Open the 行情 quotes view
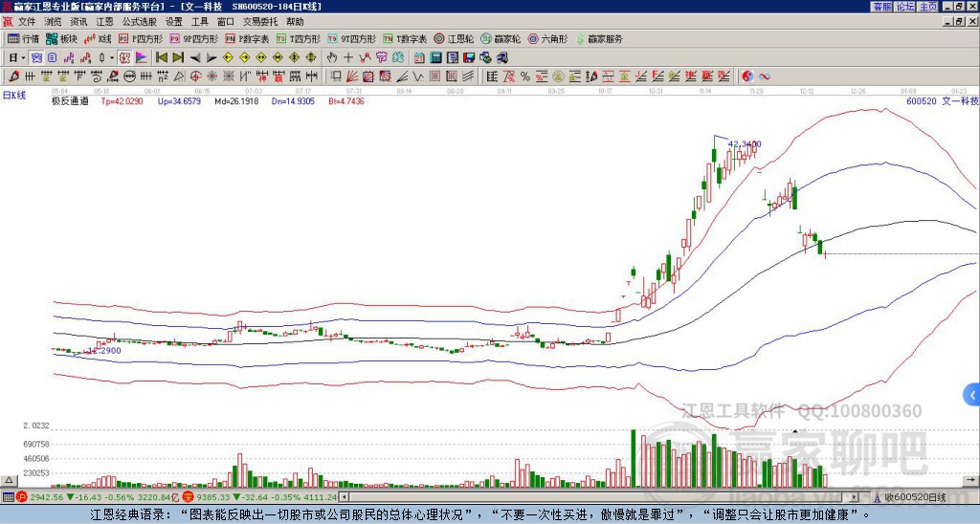 tap(23, 38)
